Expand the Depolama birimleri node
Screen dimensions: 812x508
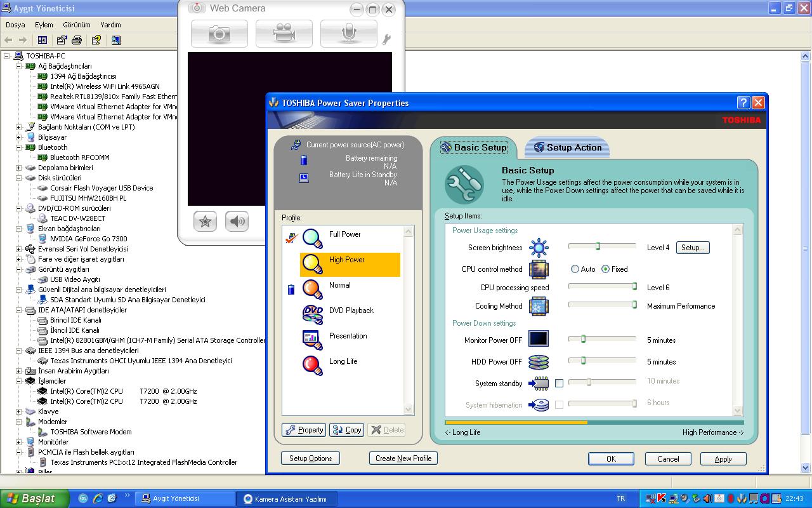tap(19, 168)
